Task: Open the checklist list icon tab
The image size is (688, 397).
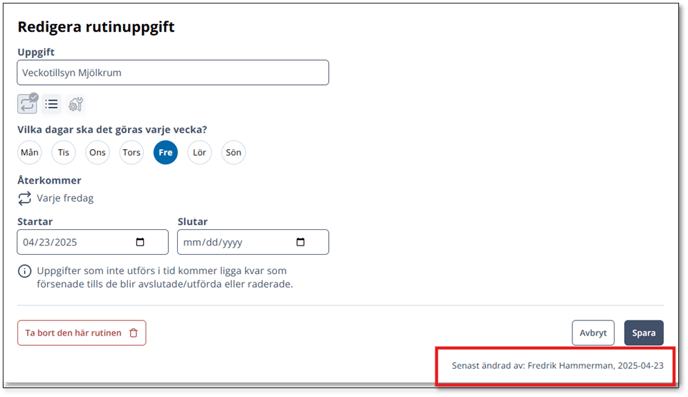Action: (51, 104)
